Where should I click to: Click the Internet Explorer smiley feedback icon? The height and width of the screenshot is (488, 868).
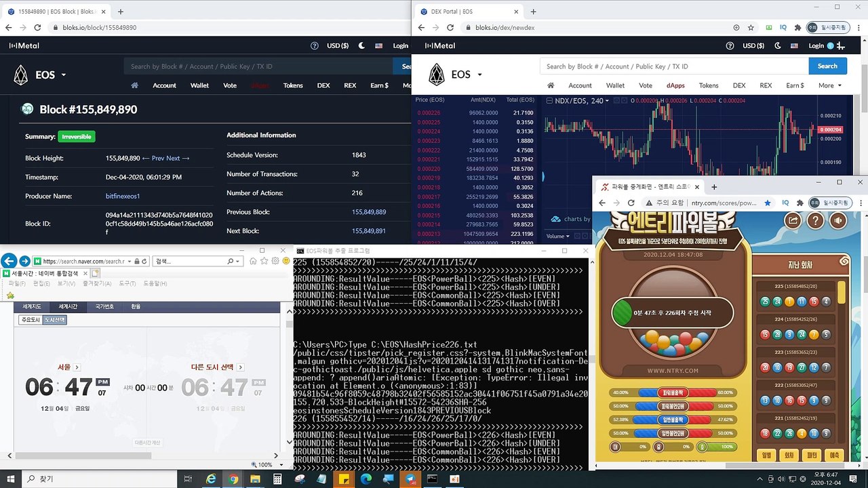[x=286, y=261]
